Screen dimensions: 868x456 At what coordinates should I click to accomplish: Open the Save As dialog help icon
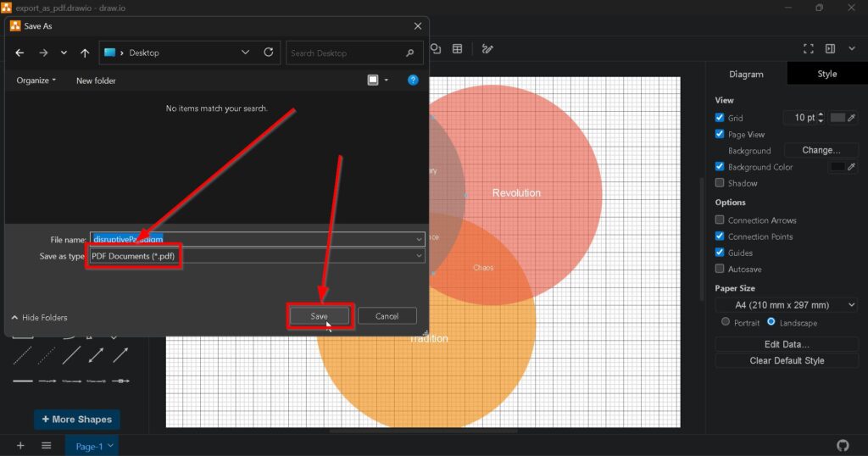(413, 81)
